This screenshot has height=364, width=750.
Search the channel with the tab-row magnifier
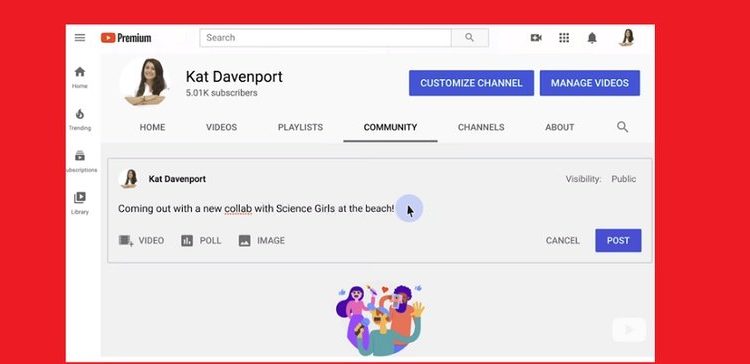tap(622, 127)
